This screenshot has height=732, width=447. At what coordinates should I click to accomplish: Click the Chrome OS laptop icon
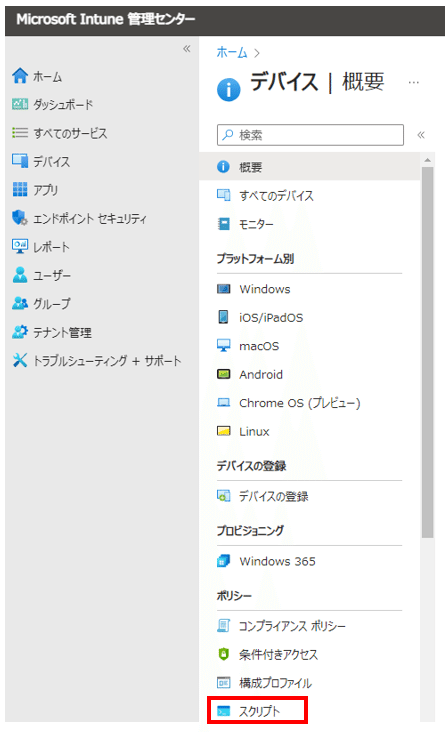pos(224,402)
